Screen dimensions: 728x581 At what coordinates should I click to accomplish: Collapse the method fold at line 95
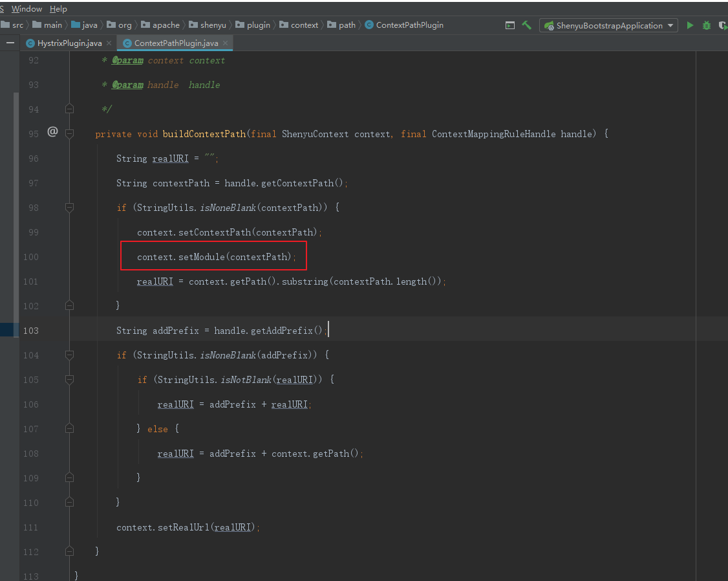[x=70, y=134]
